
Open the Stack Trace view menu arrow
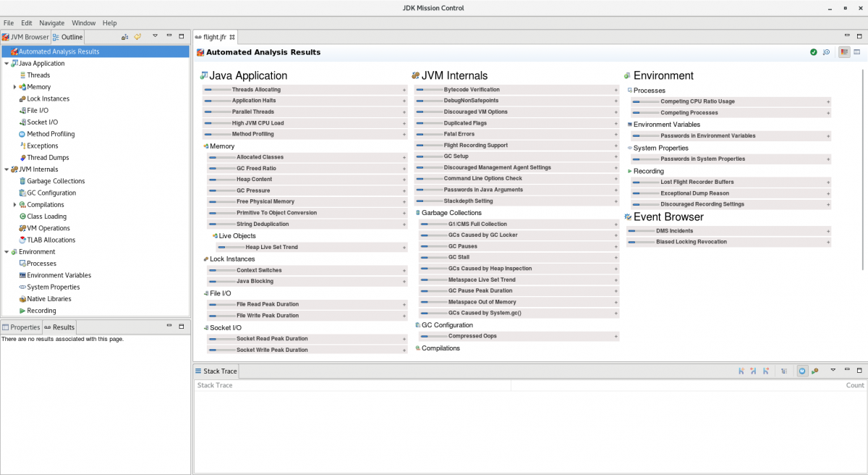pos(833,371)
